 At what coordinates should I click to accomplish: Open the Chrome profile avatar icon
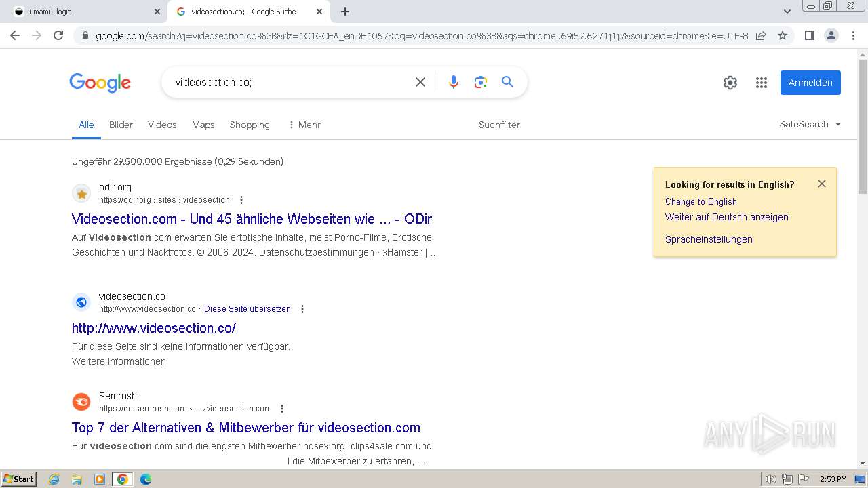pos(831,35)
